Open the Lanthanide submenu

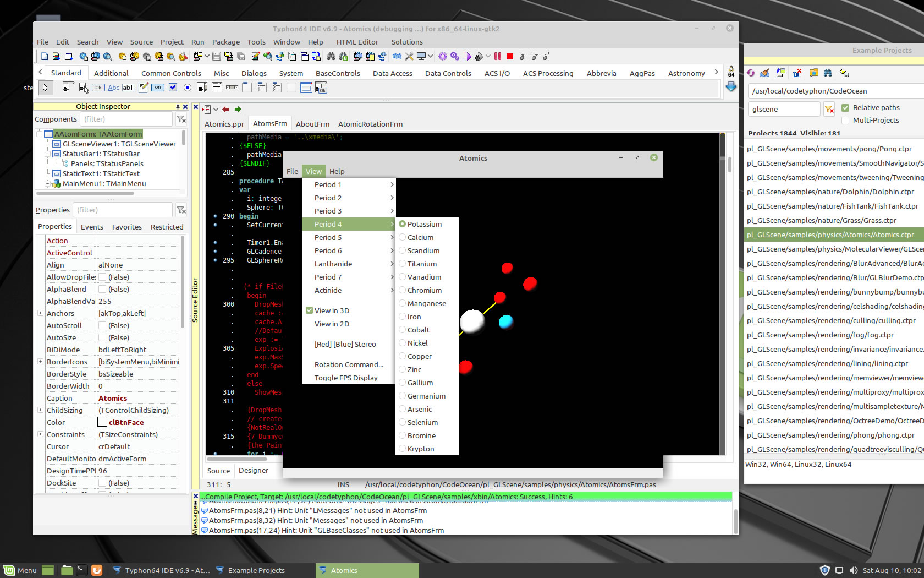click(349, 264)
